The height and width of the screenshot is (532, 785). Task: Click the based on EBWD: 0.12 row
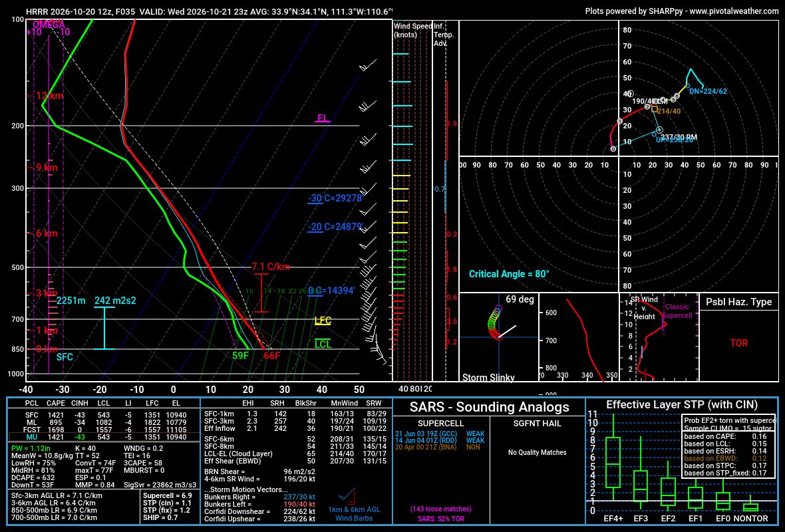[725, 458]
